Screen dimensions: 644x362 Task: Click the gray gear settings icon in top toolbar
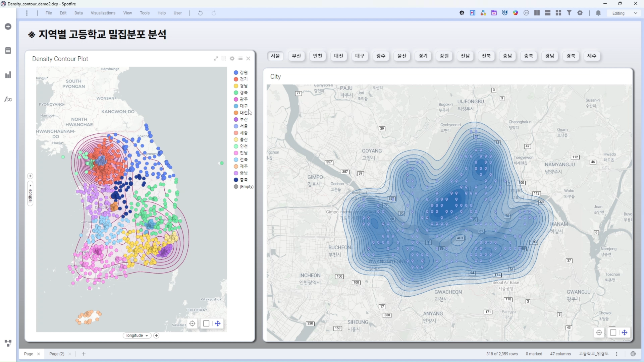[x=580, y=13]
